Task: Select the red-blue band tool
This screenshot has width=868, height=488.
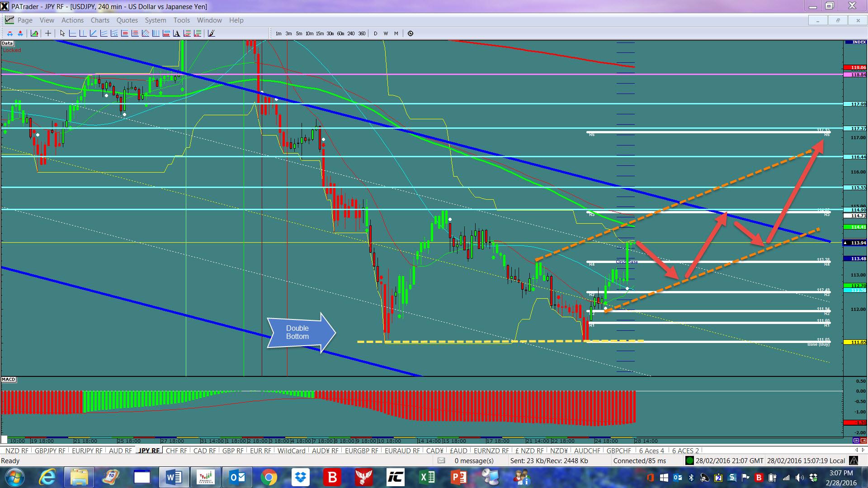Action: [166, 33]
